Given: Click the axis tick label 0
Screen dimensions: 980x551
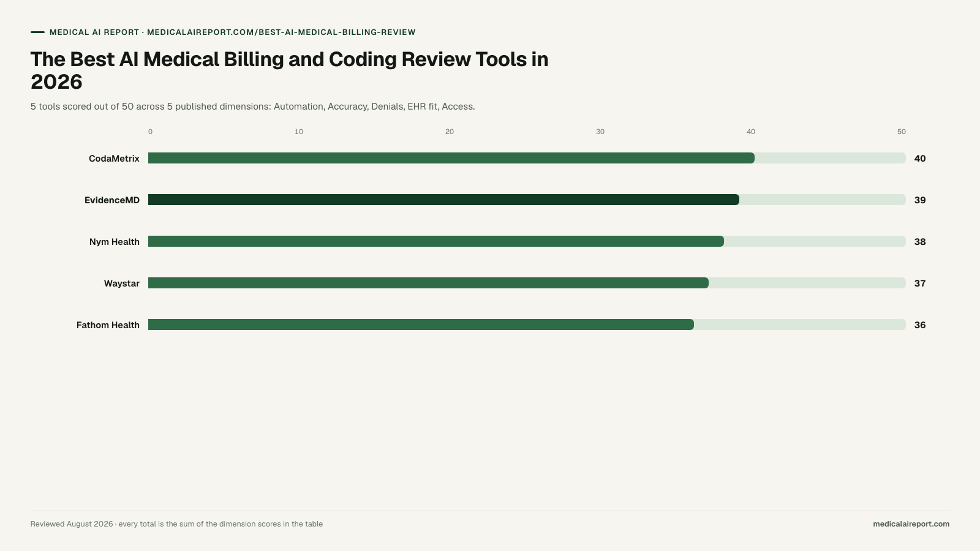Looking at the screenshot, I should pos(150,132).
